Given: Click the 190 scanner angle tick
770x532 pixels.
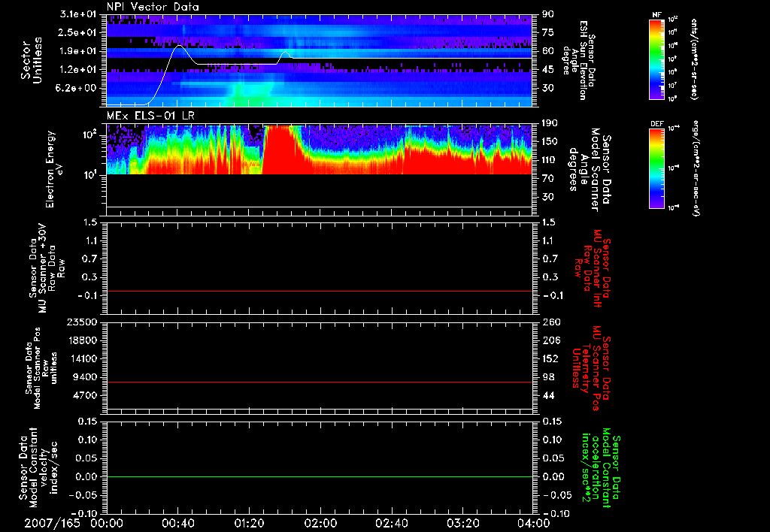Looking at the screenshot, I should pyautogui.click(x=550, y=123).
